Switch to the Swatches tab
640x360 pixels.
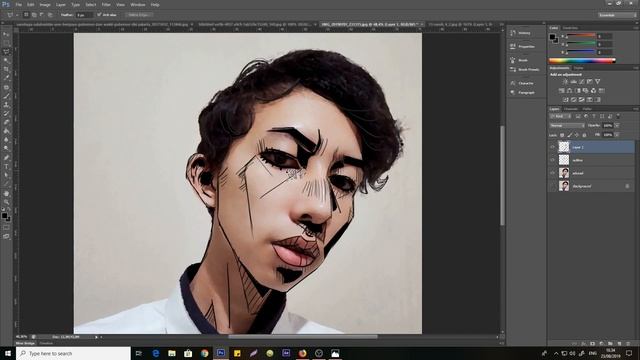click(570, 28)
